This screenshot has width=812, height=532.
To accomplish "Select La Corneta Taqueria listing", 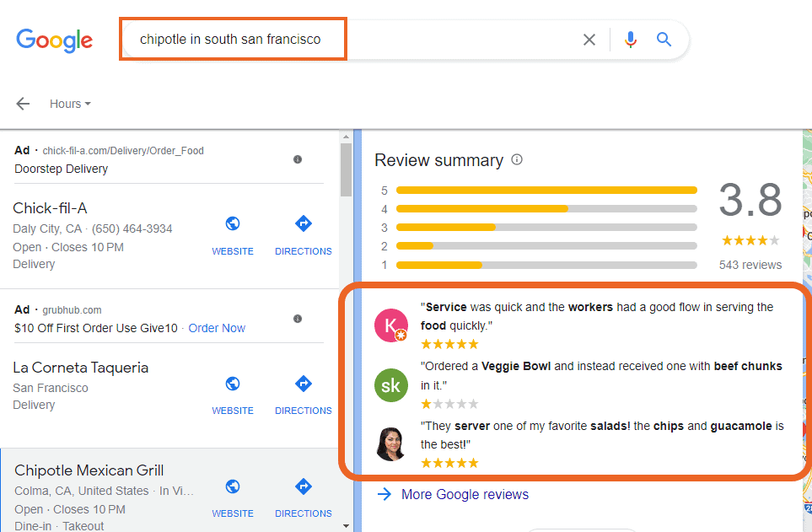I will tap(80, 368).
